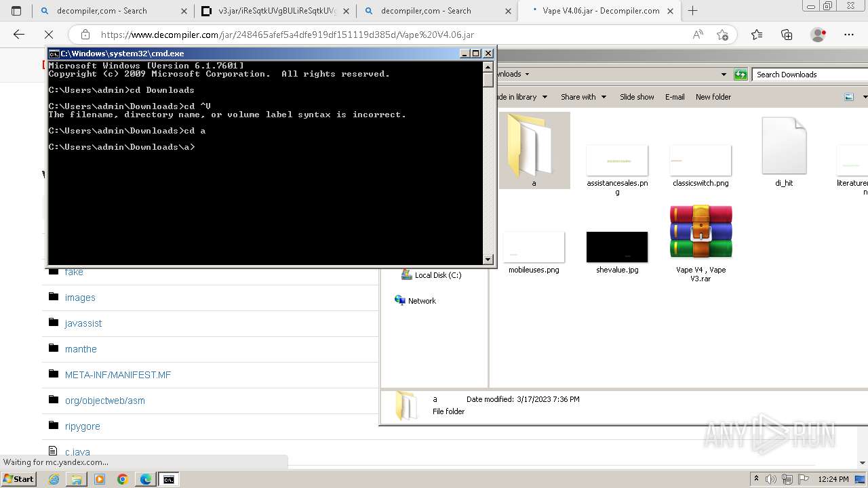Open Windows Explorer taskbar icon
This screenshot has width=868, height=488.
tap(77, 479)
